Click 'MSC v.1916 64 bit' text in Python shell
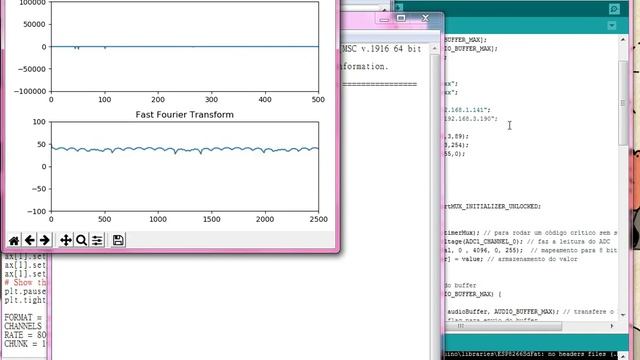This screenshot has width=640, height=360. (382, 49)
